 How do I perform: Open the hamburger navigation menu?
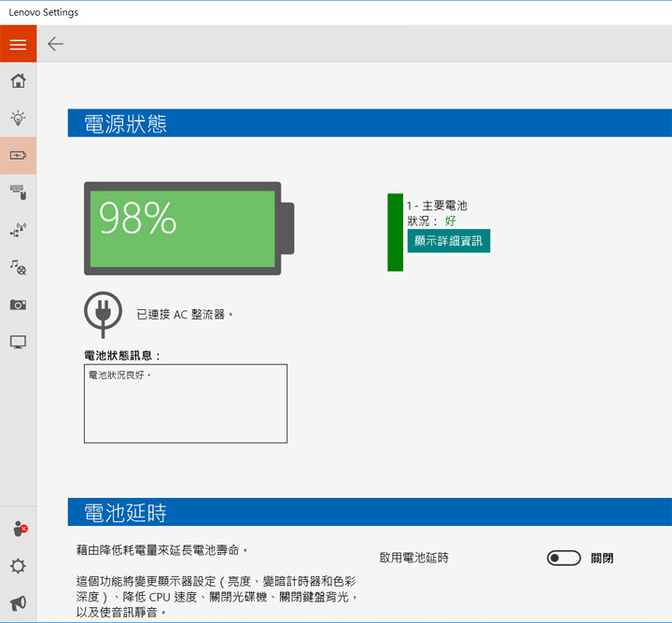click(x=18, y=44)
